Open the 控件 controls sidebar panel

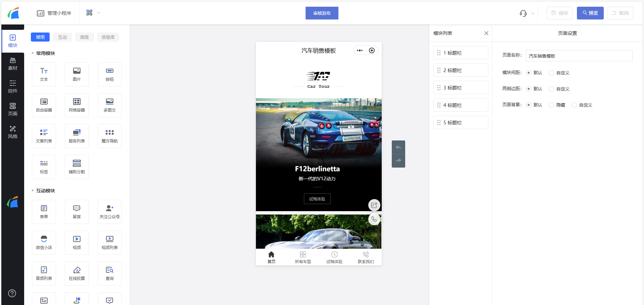click(13, 87)
